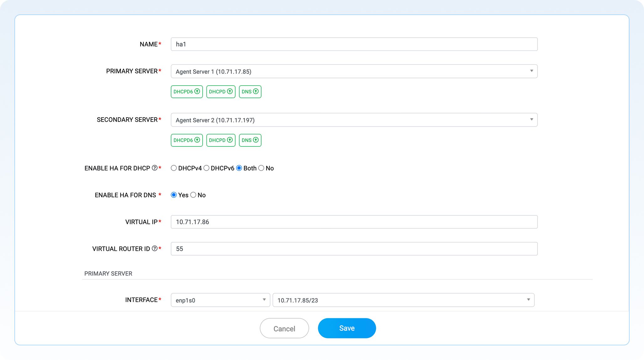Open the enp1s0 interface dropdown
This screenshot has width=644, height=360.
pos(264,300)
